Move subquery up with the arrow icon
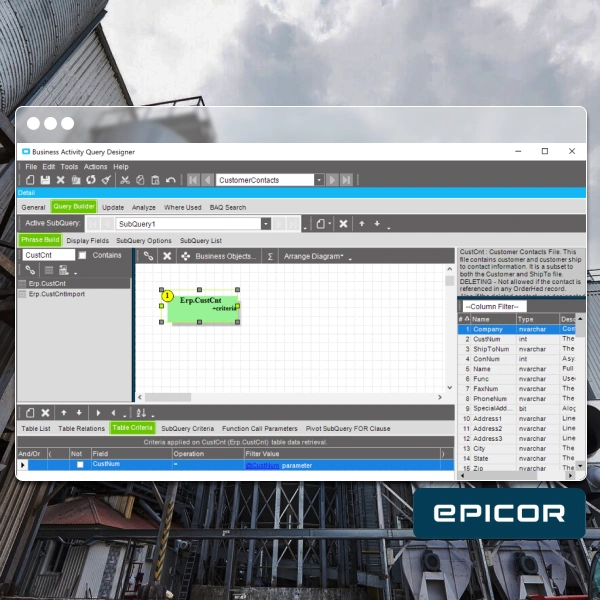Viewport: 600px width, 600px height. click(x=362, y=223)
